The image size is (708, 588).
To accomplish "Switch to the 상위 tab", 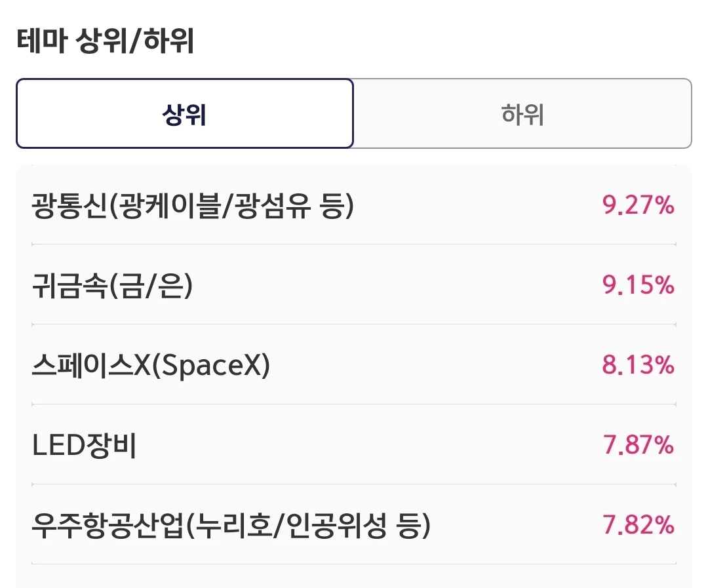I will click(x=185, y=113).
